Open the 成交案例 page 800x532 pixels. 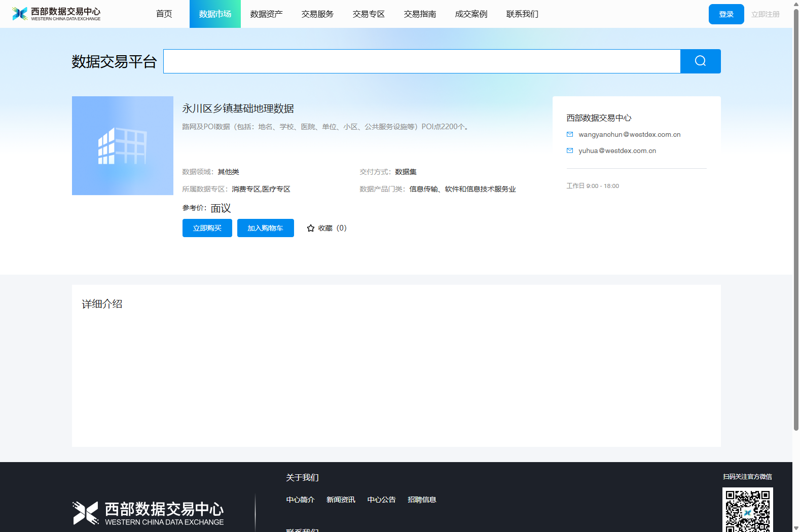pos(471,14)
